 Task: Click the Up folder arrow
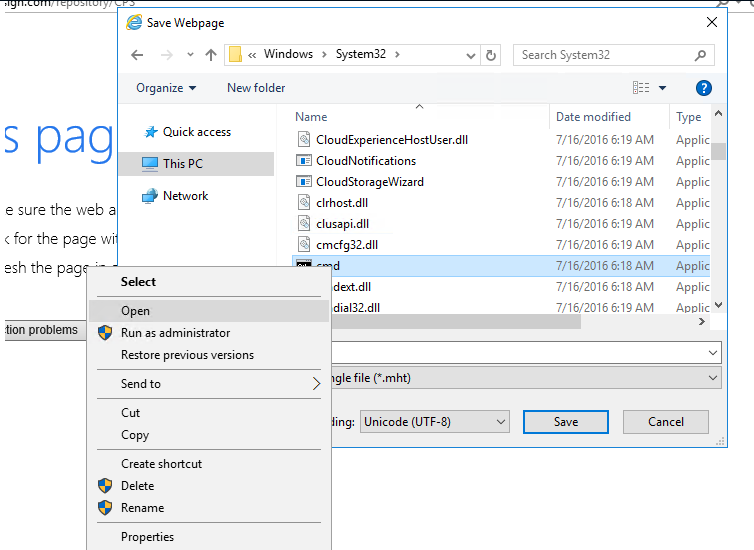pyautogui.click(x=210, y=55)
